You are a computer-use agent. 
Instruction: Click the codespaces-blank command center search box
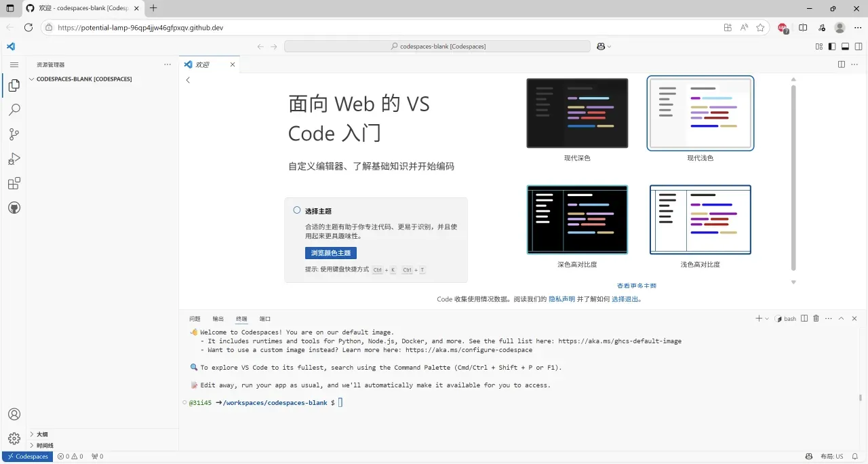coord(437,46)
